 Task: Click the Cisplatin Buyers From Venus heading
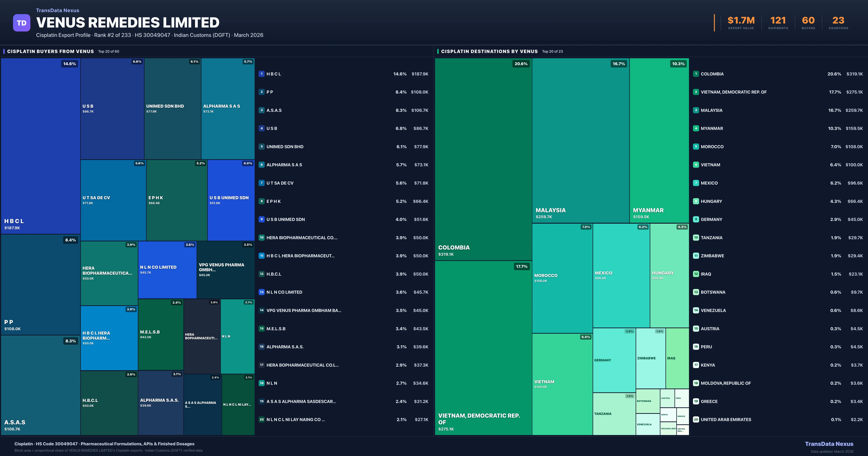[x=51, y=51]
